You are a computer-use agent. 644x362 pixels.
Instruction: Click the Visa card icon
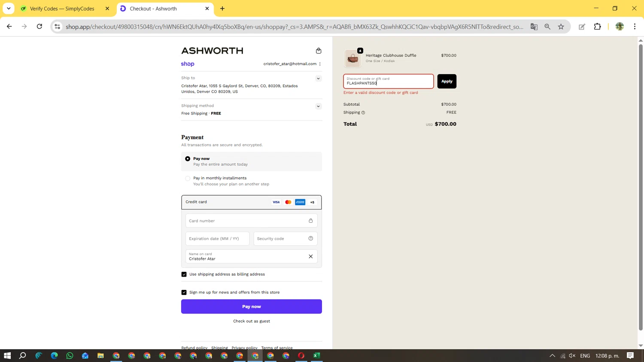click(x=276, y=202)
